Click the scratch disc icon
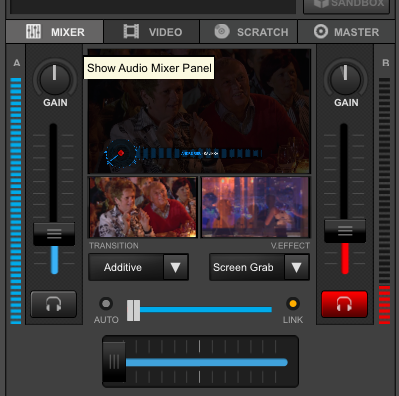 pyautogui.click(x=222, y=31)
